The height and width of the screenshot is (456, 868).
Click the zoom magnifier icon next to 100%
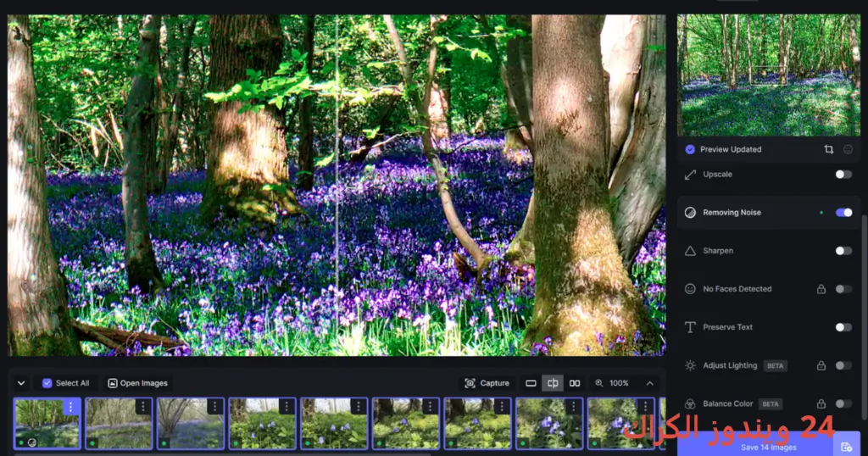[599, 383]
